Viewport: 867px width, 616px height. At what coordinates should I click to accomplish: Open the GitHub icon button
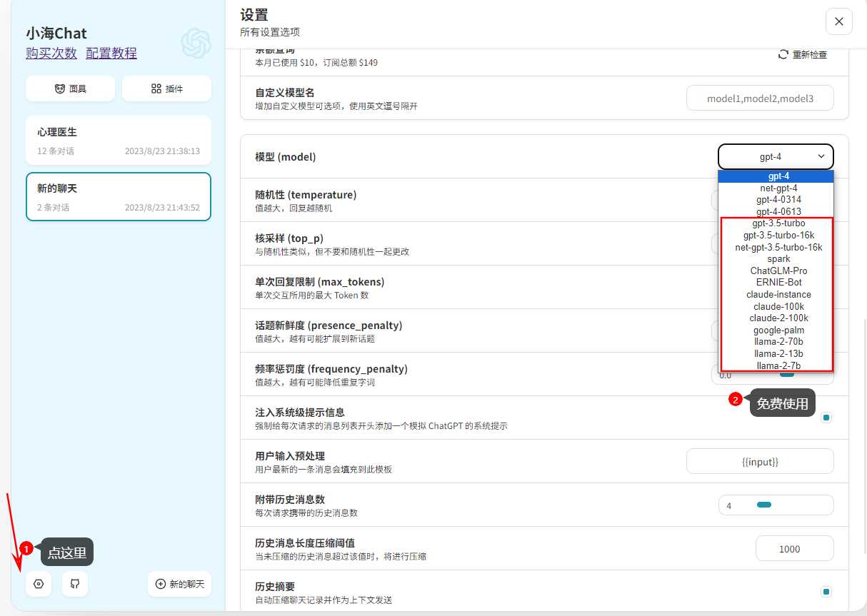pos(75,584)
